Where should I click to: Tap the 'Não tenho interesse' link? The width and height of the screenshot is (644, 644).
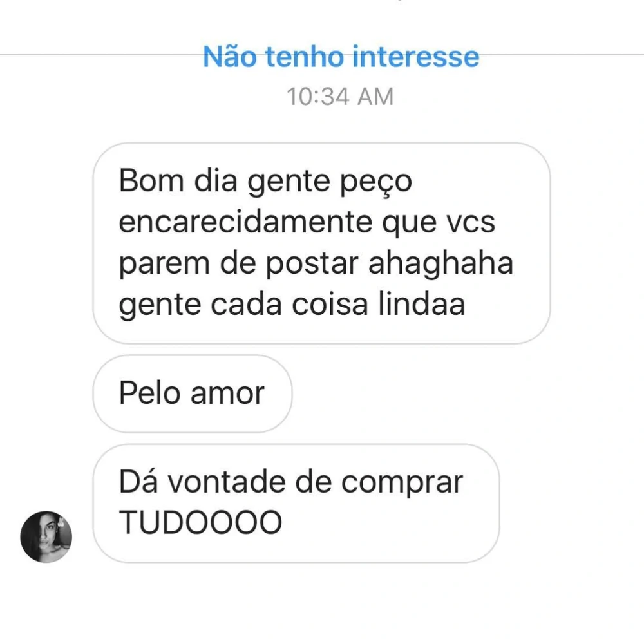(x=341, y=56)
